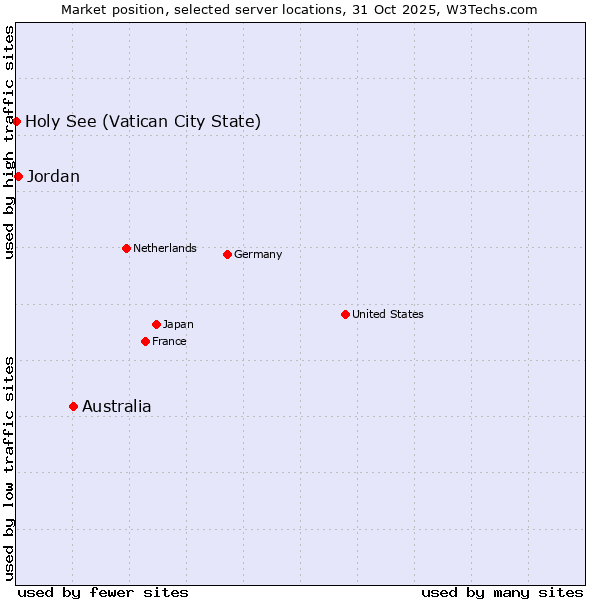This screenshot has width=600, height=600.
Task: Click the Japan text label
Action: point(178,324)
